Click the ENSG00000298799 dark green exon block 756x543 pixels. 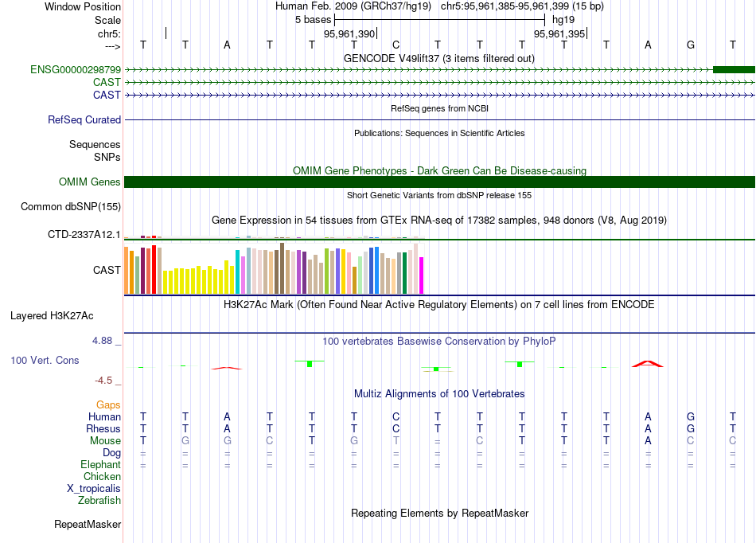coord(734,69)
